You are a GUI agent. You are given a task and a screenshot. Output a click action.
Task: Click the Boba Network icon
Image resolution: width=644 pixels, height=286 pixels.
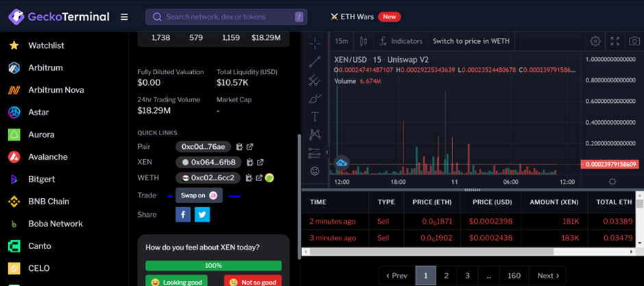(14, 224)
